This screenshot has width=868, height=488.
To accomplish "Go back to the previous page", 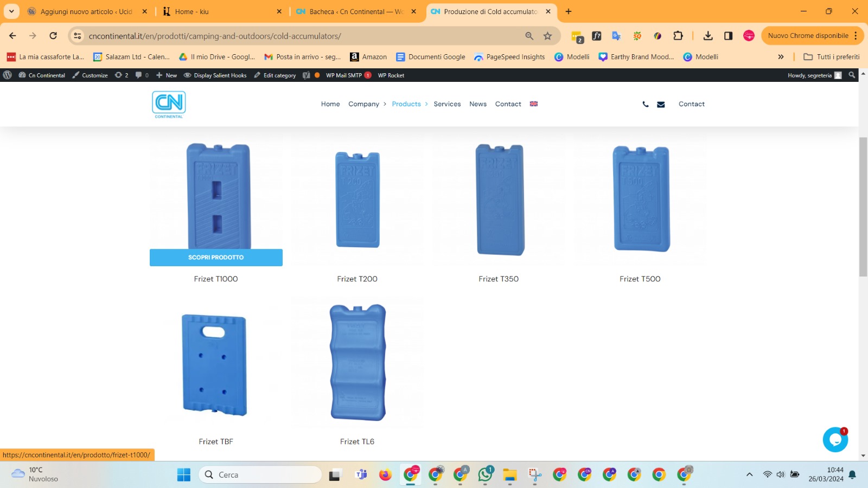I will pos(12,36).
